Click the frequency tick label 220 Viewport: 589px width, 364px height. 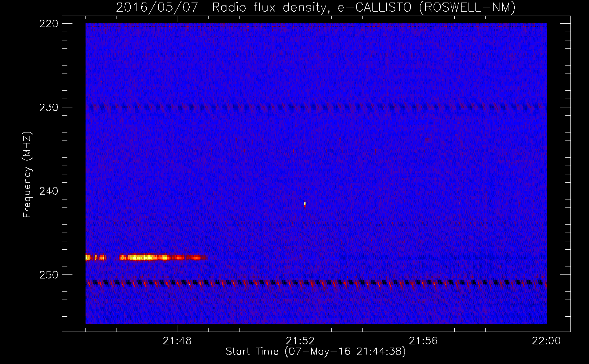coord(48,24)
